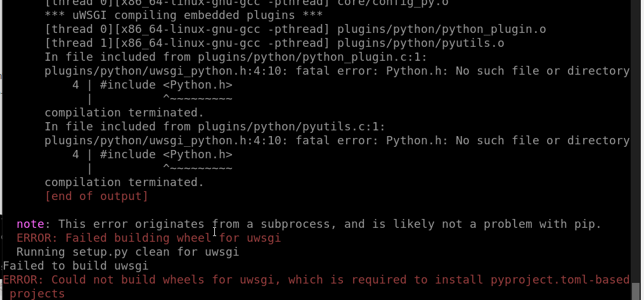Click second 'compilation terminated.' line
644x300 pixels.
[124, 183]
